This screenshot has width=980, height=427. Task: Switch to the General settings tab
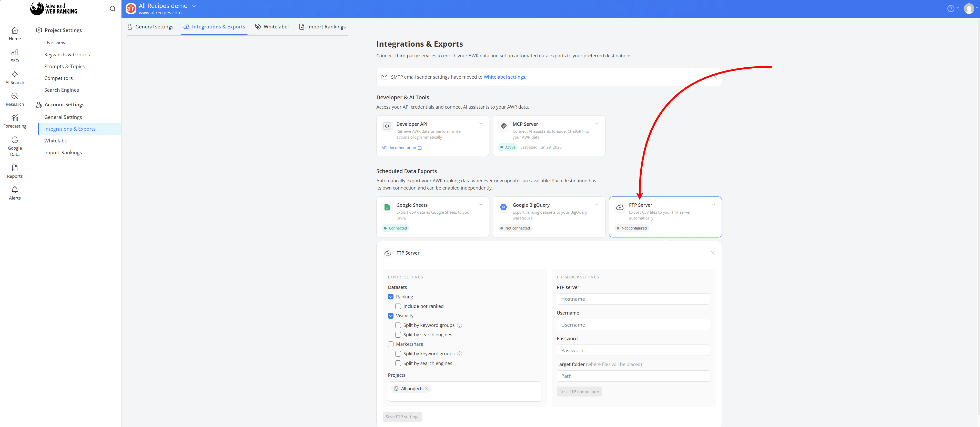[x=150, y=27]
